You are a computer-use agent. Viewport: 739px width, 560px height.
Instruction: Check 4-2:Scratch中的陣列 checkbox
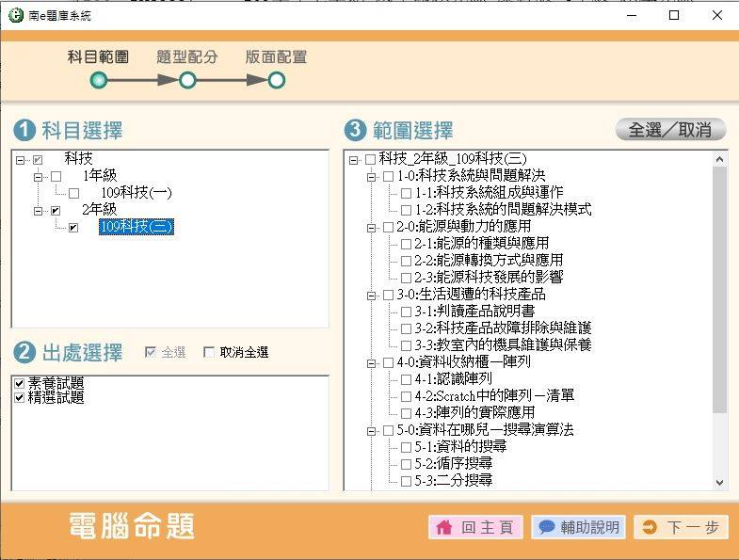(x=407, y=396)
